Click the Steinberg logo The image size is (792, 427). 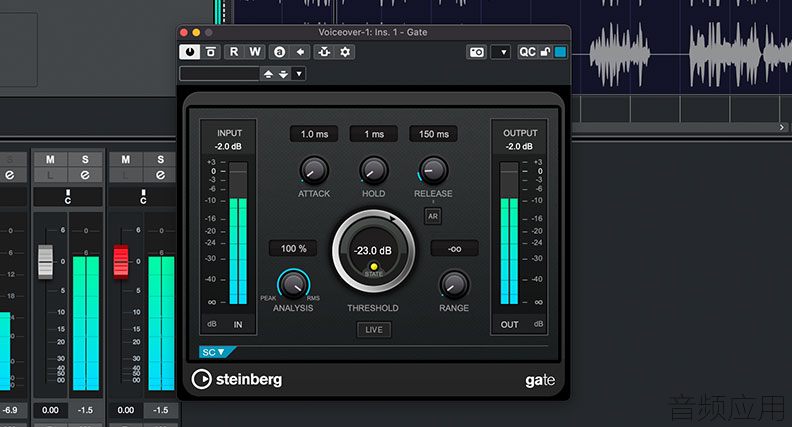coord(236,379)
